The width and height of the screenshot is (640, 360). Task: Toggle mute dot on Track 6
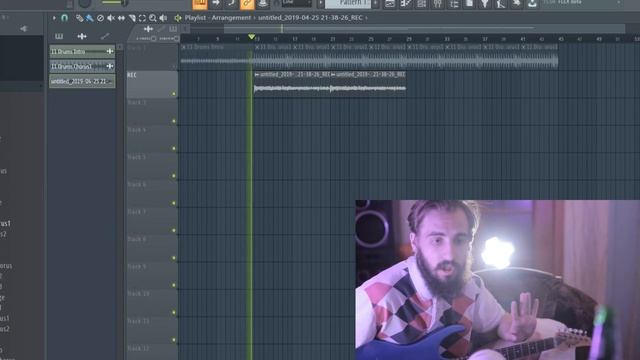pos(174,203)
